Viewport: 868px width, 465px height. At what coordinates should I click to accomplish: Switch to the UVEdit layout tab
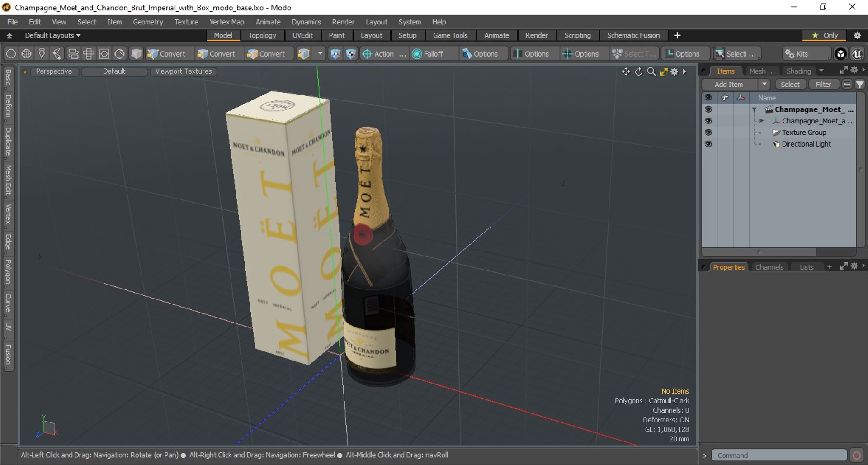302,35
